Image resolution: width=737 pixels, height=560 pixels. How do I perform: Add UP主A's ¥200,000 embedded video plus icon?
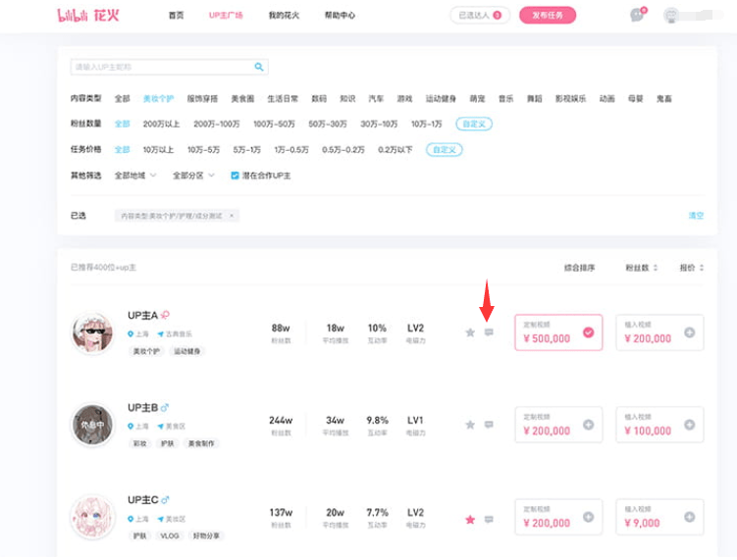(690, 332)
